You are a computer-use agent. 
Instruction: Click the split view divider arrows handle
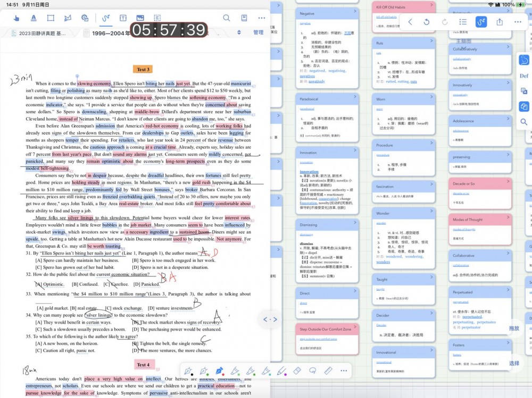[270, 319]
